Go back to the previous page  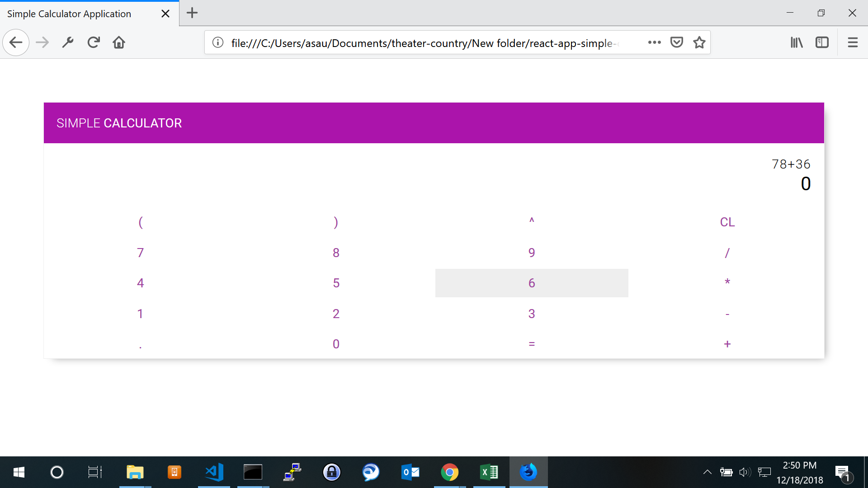pos(16,42)
